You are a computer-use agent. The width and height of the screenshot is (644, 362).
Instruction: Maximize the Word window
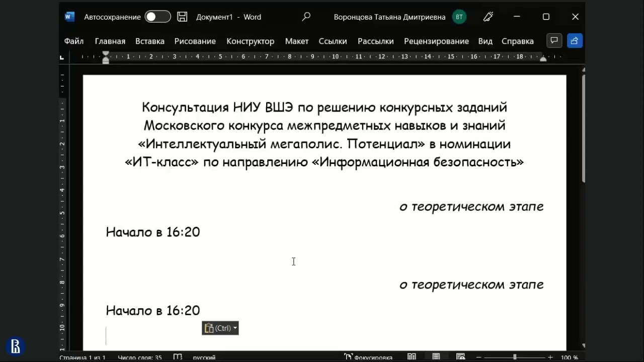click(546, 17)
